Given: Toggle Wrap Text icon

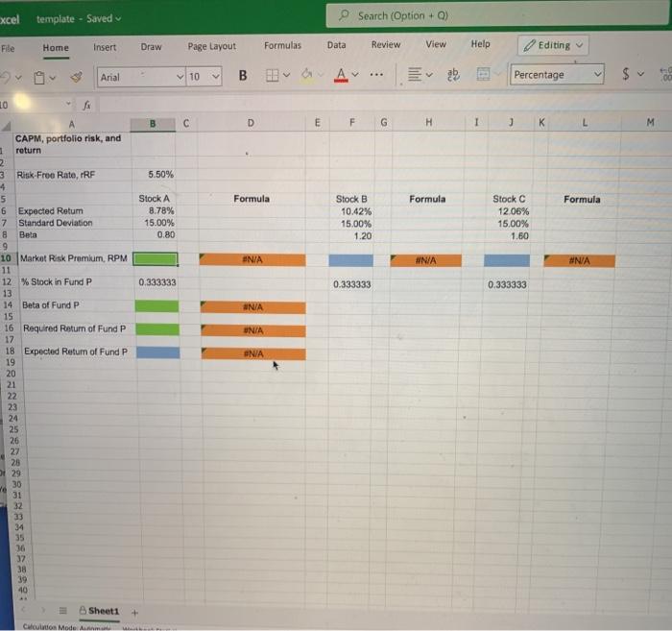Looking at the screenshot, I should pyautogui.click(x=453, y=75).
